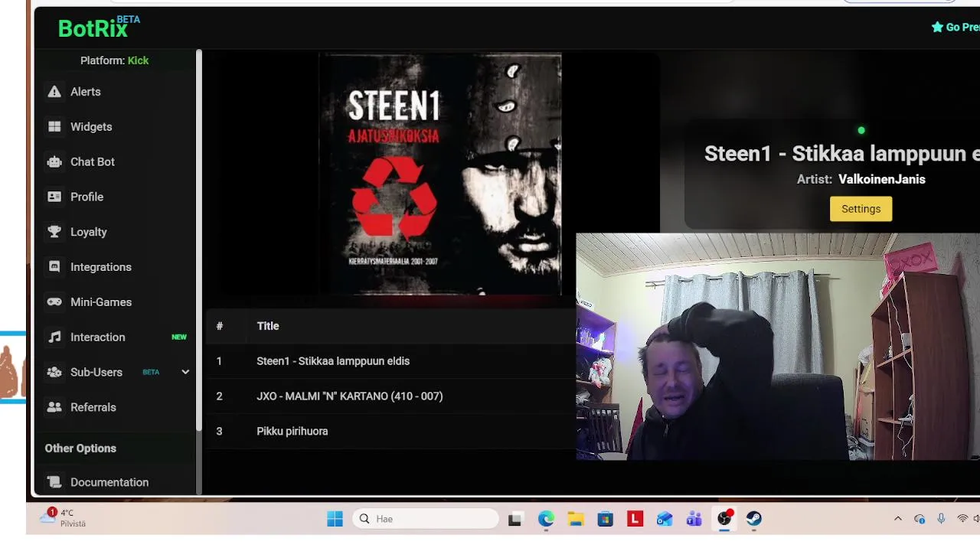Select song row JXO - MALMI "N" KARTANO
Viewport: 980px width, 551px height.
(390, 396)
